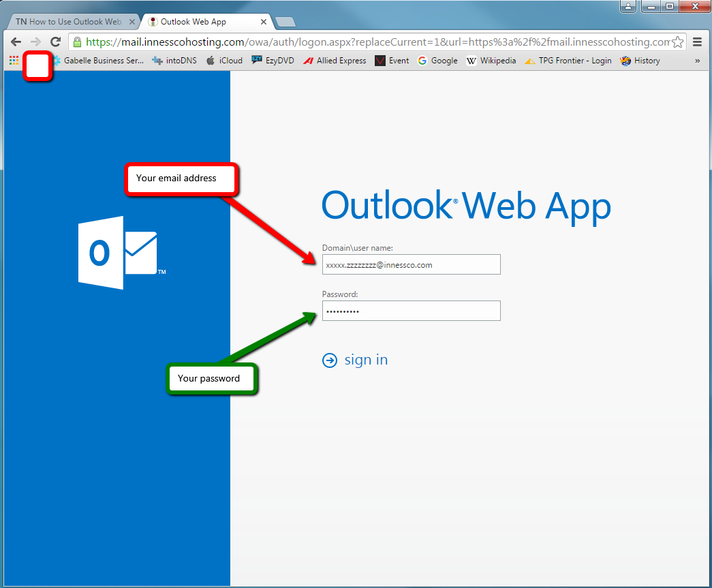Open the Wikipedia bookmark
Screen dimensions: 712x588
491,61
